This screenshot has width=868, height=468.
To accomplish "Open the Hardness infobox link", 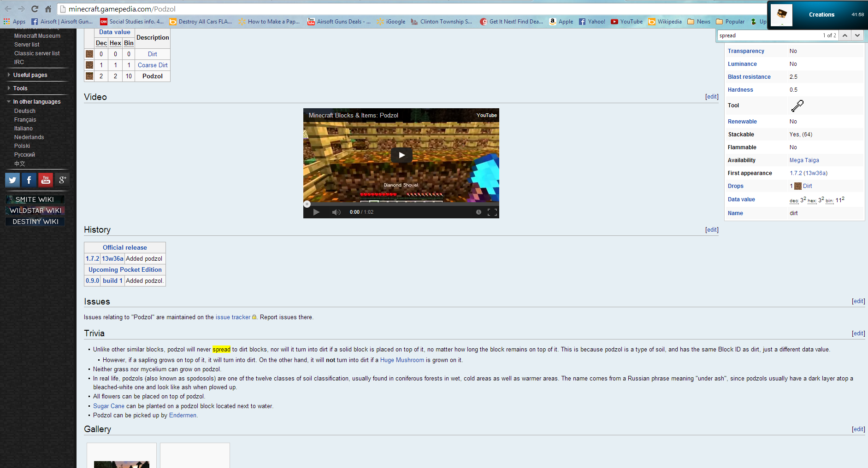I will click(x=740, y=90).
